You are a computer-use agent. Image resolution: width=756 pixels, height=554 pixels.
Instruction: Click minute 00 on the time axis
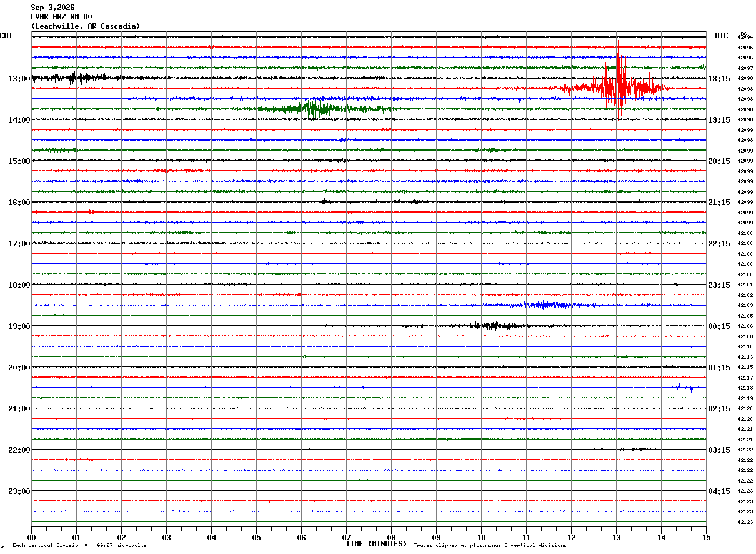pyautogui.click(x=31, y=537)
